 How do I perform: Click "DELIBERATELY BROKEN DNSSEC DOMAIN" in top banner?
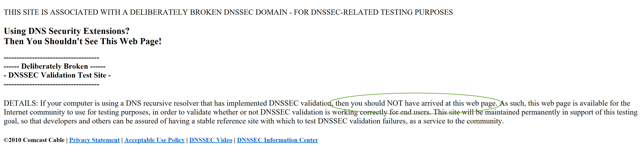[208, 12]
